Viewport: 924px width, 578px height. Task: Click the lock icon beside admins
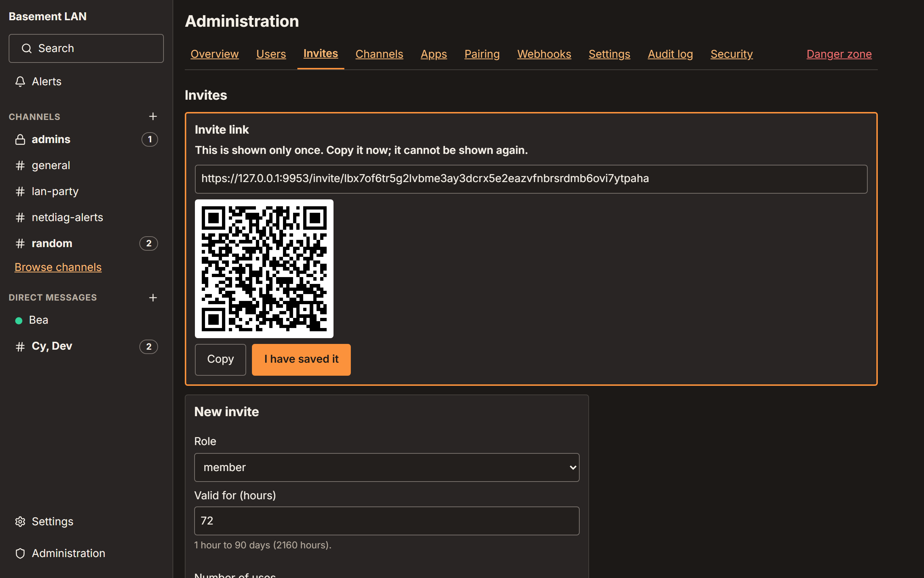(20, 139)
